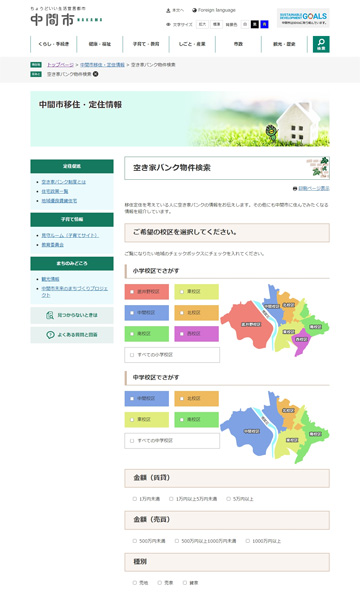Check blue 中間校区 elementary district checkbox
This screenshot has height=600, width=360.
132,313
